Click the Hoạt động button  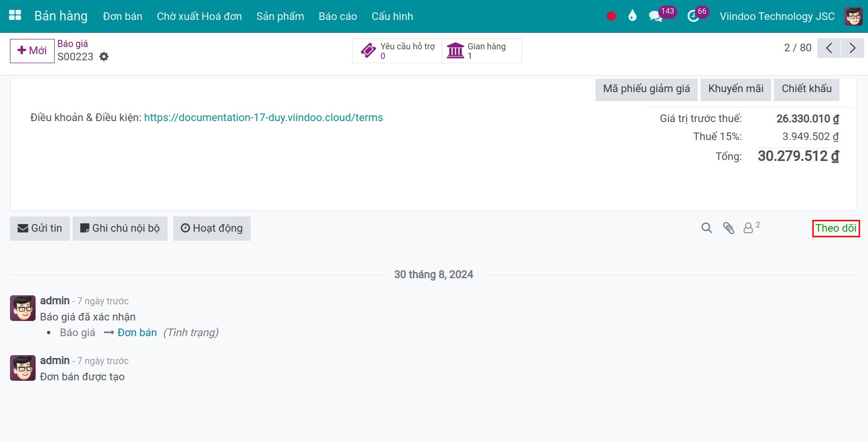[212, 228]
